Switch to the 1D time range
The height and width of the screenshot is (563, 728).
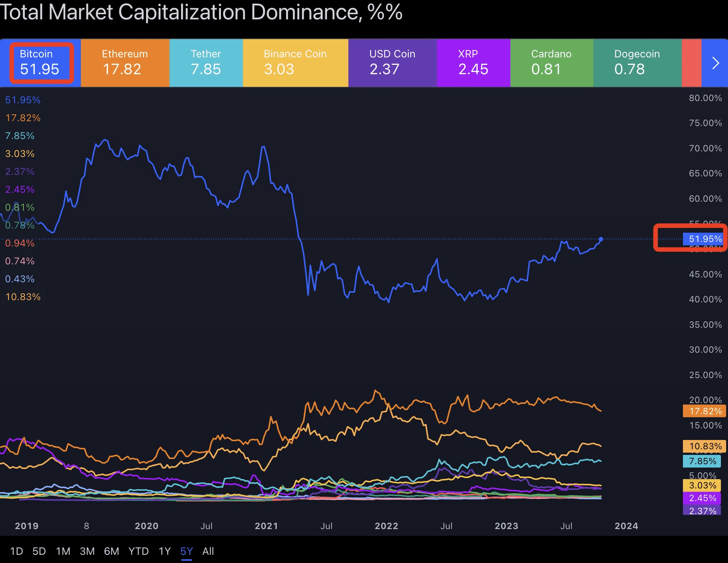[x=16, y=551]
